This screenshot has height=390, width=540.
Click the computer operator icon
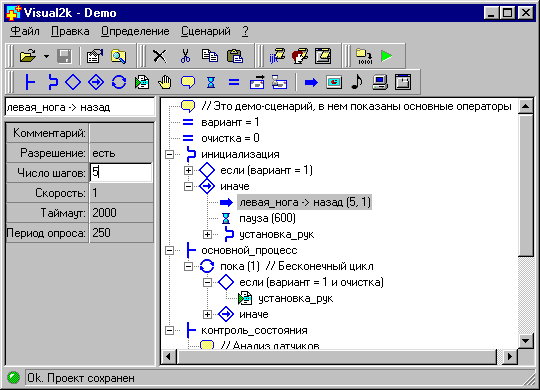tap(380, 82)
